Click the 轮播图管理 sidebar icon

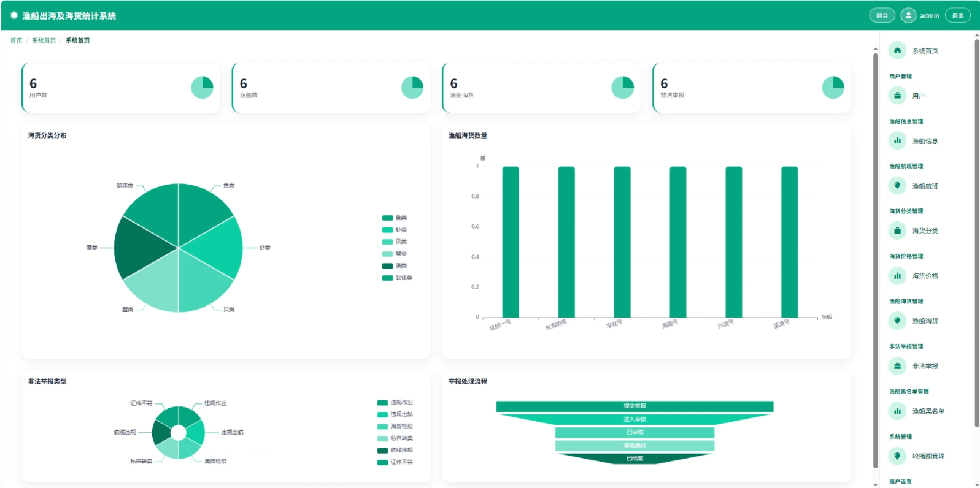(897, 456)
